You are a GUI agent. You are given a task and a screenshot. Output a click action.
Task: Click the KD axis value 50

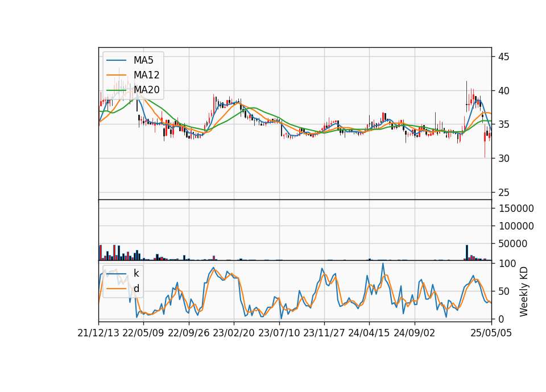coord(503,291)
